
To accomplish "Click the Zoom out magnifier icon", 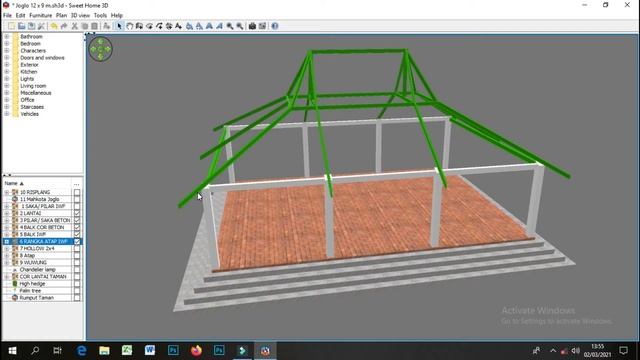I will [x=240, y=26].
